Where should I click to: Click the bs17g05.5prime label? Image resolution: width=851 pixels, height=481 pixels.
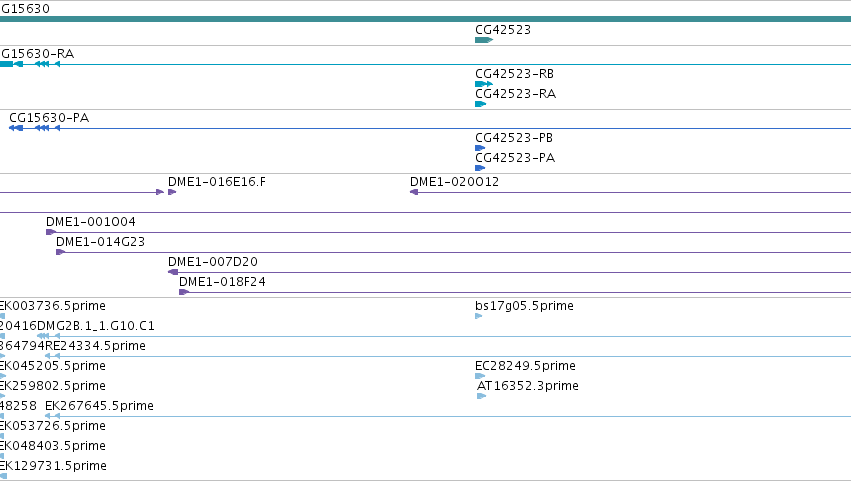pos(524,306)
